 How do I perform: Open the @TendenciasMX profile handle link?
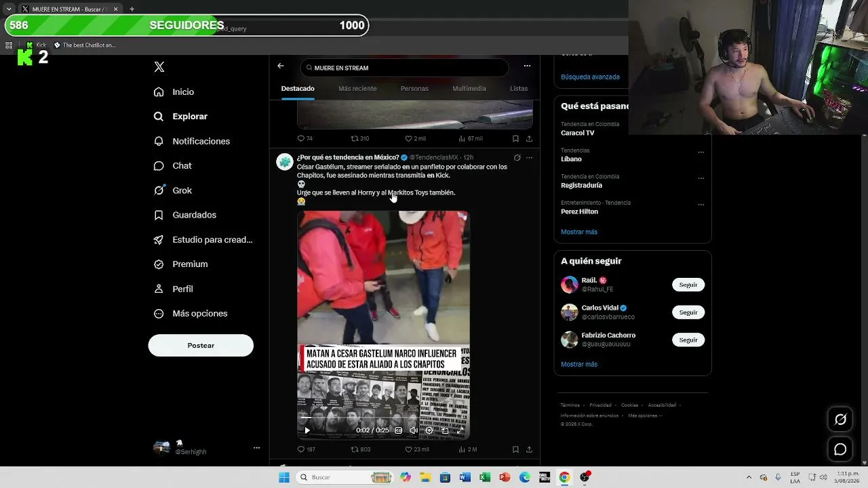434,158
